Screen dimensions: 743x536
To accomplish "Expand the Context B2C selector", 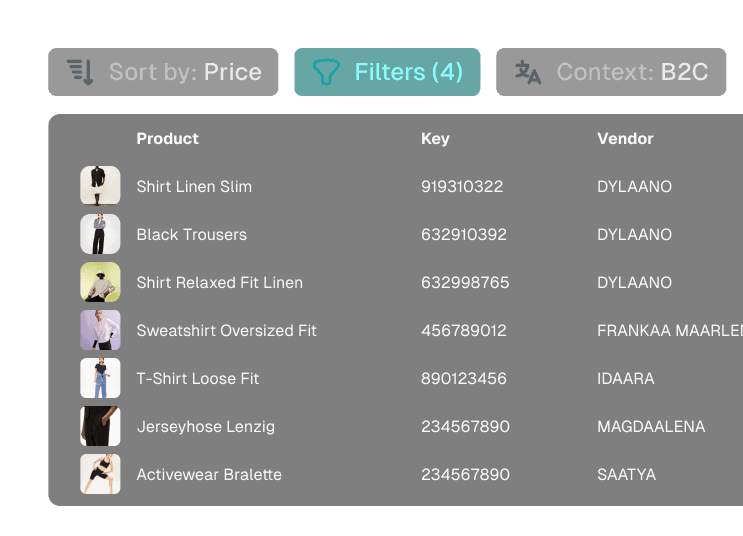I will pyautogui.click(x=611, y=72).
